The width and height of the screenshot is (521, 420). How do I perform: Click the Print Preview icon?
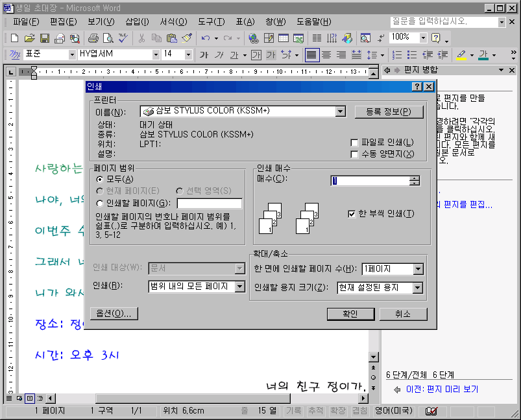pyautogui.click(x=108, y=38)
